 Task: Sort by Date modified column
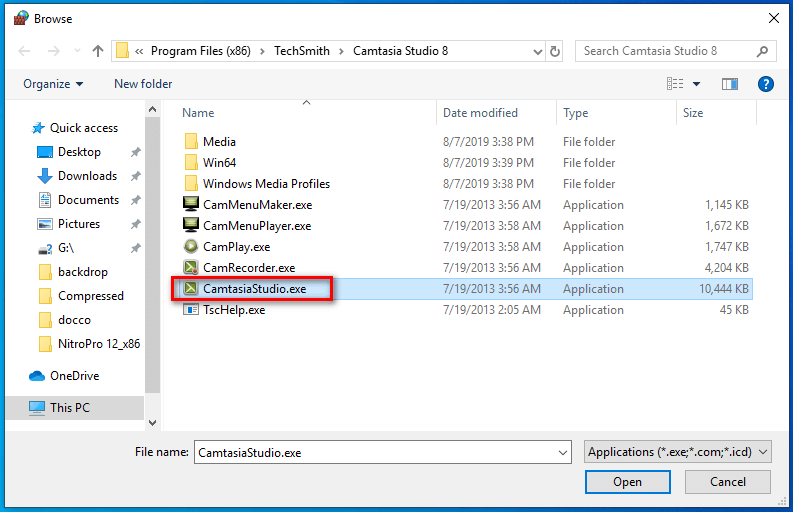(x=480, y=113)
